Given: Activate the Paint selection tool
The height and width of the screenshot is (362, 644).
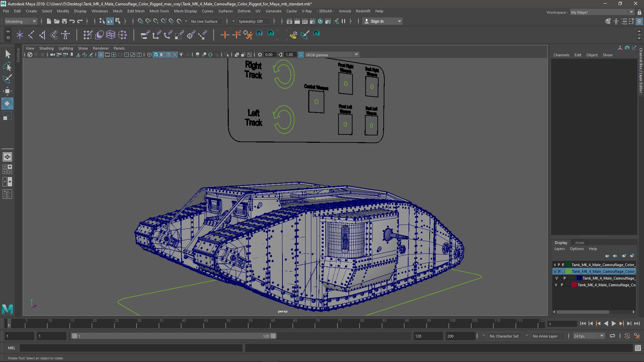Looking at the screenshot, I should coord(7,79).
